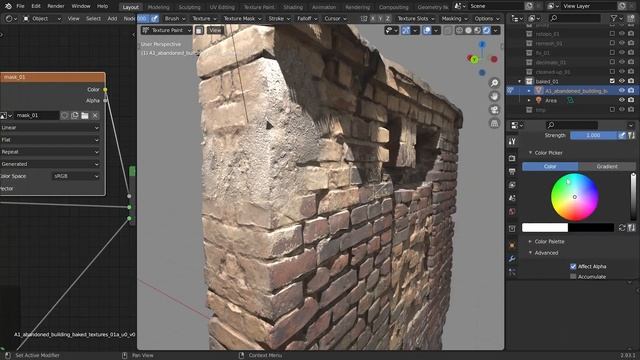Open the Stroke dropdown

click(279, 18)
